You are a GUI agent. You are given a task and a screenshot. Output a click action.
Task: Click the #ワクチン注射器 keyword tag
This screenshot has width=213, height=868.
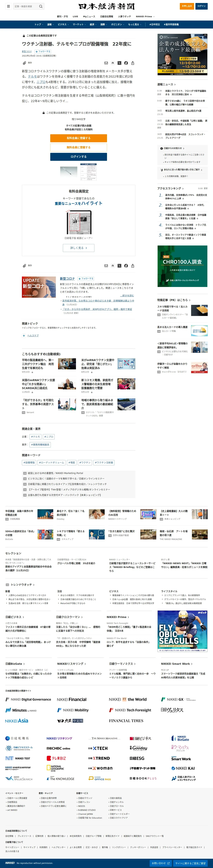point(104,463)
